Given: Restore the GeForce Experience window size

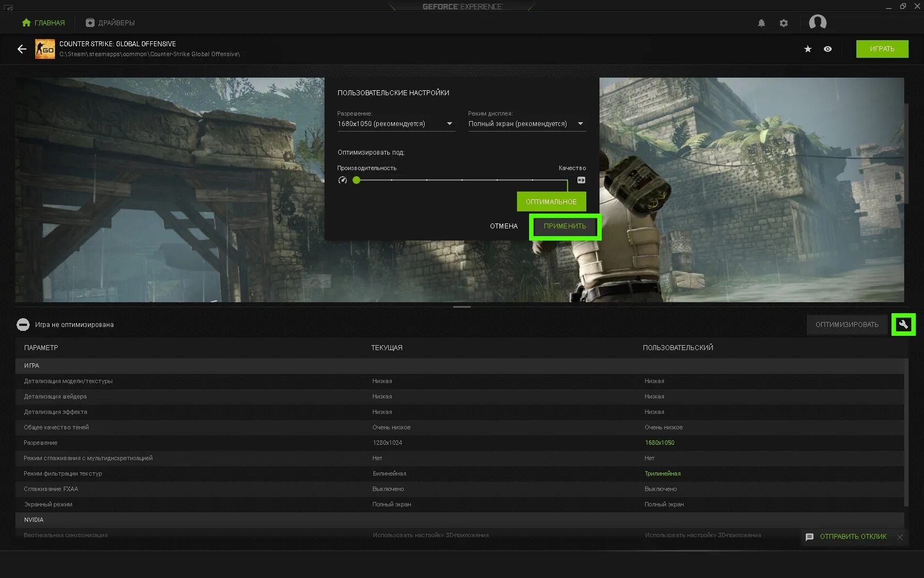Looking at the screenshot, I should pos(903,7).
